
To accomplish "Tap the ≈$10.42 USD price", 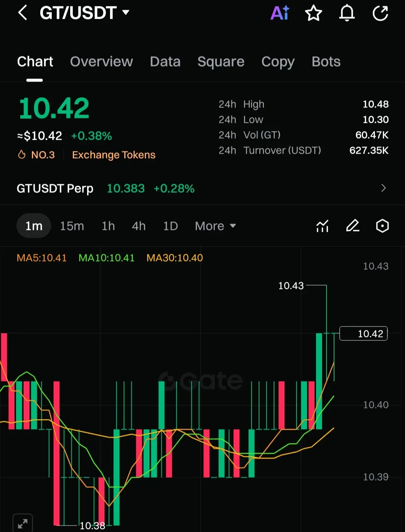I will (39, 136).
